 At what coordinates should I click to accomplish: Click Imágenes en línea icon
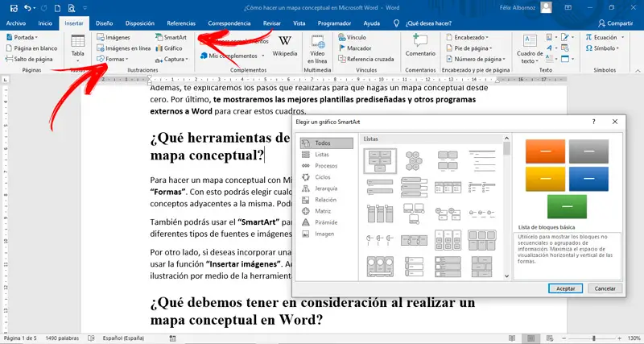pos(124,48)
